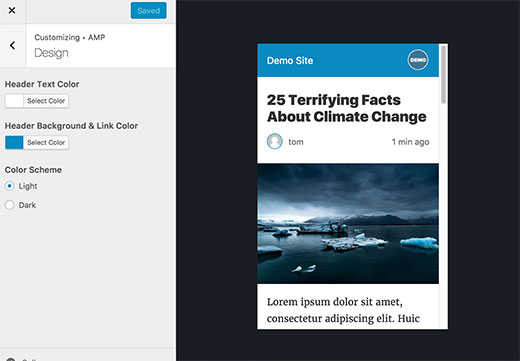This screenshot has height=361, width=520.
Task: Select the Dark color scheme
Action: [10, 205]
